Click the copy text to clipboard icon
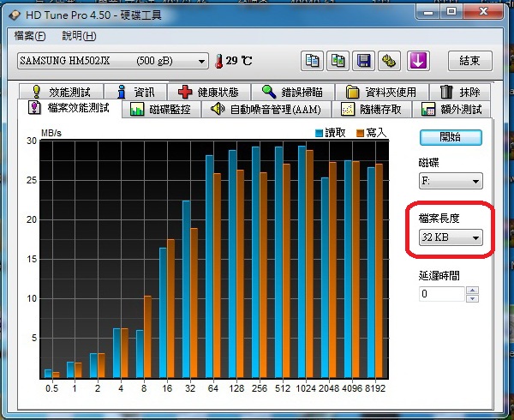Viewport: 514px width, 420px height. pos(312,61)
